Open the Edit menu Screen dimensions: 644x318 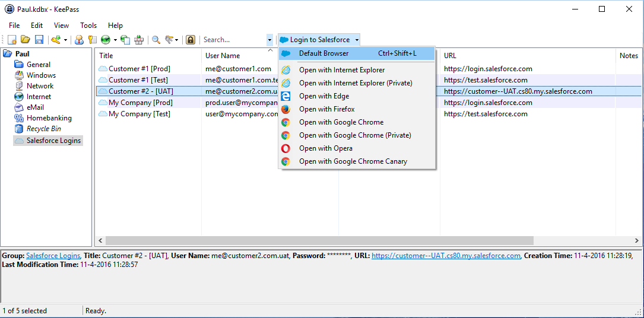coord(37,26)
